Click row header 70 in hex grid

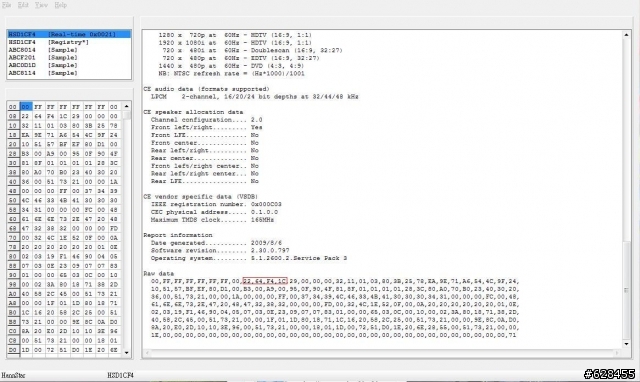pos(13,238)
